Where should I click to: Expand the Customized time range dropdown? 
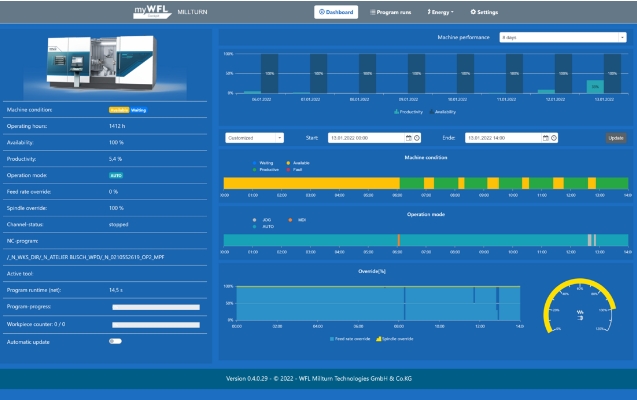tap(254, 138)
